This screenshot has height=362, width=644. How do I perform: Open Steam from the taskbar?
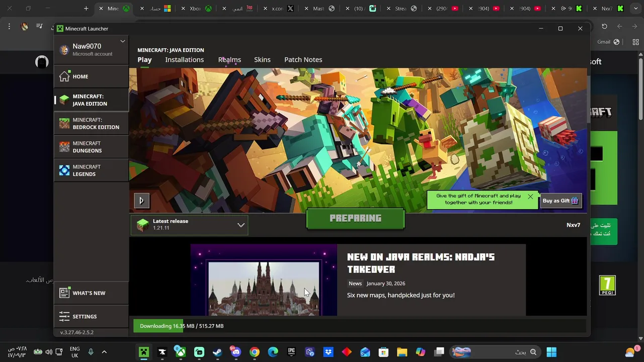217,352
